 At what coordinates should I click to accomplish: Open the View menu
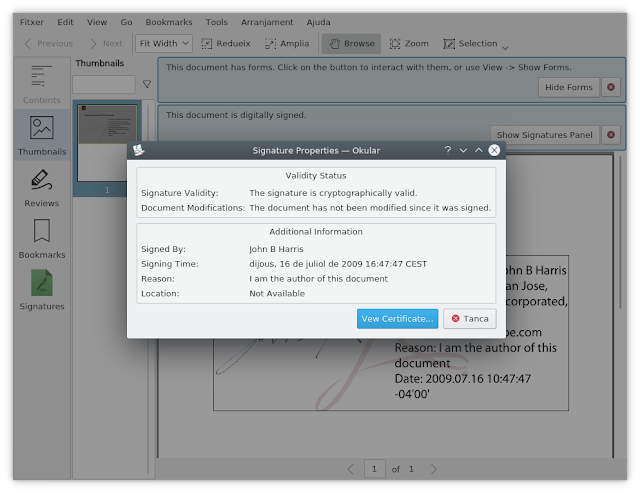coord(97,22)
